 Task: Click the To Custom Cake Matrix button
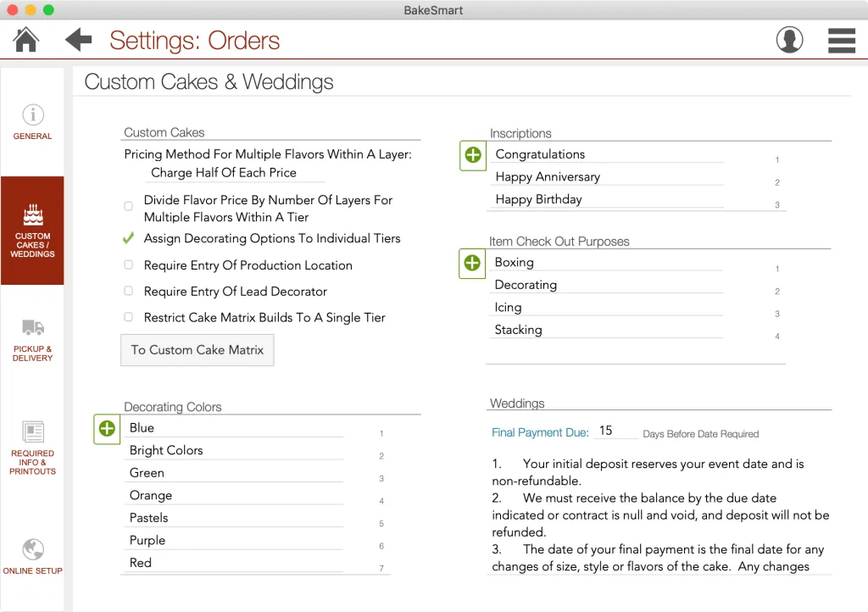(197, 349)
